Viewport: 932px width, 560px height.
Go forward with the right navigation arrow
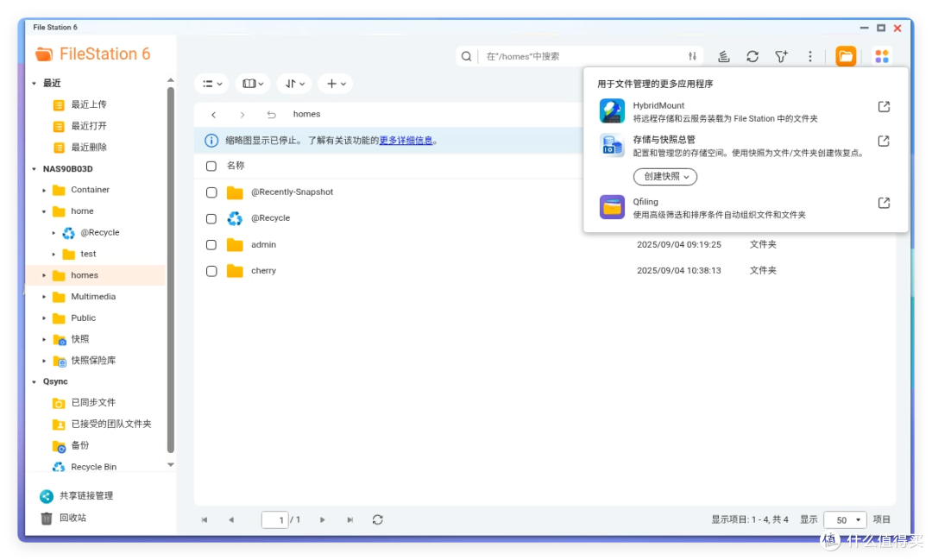click(242, 115)
